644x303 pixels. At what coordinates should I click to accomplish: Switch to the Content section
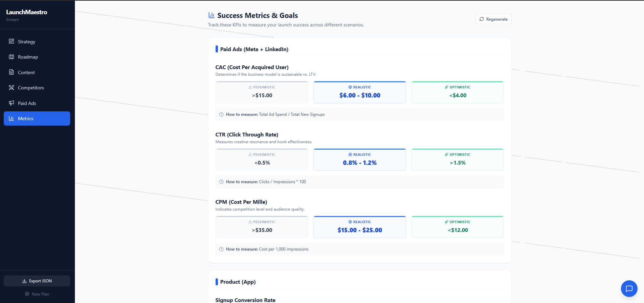[x=26, y=72]
